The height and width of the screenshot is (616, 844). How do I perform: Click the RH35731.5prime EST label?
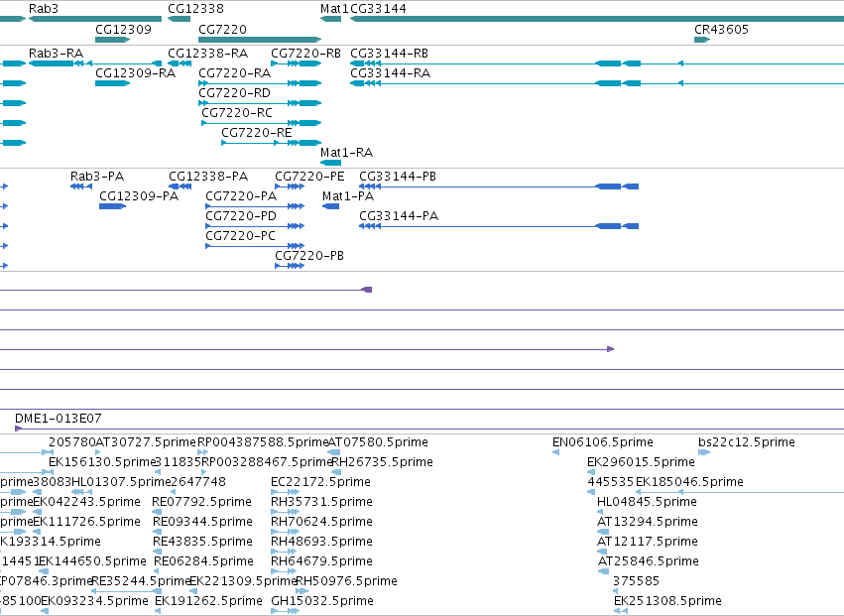coord(321,502)
